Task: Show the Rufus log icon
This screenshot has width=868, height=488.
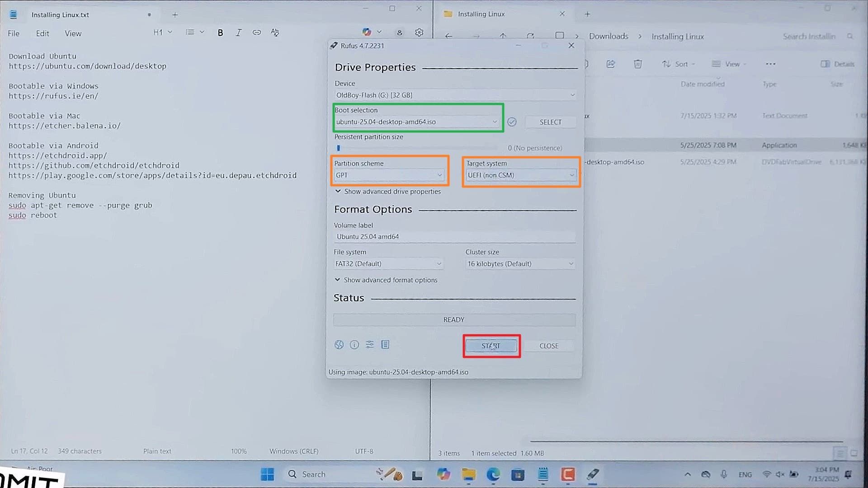Action: coord(385,345)
